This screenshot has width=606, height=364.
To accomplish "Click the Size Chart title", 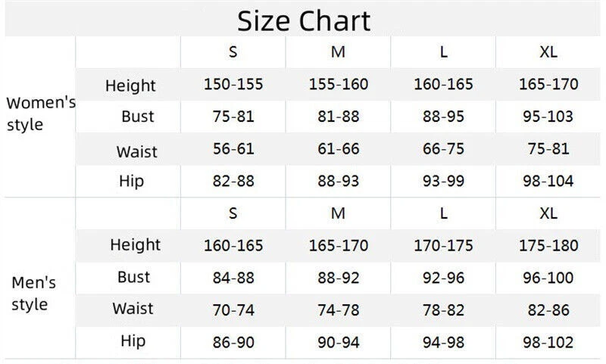I will point(304,20).
